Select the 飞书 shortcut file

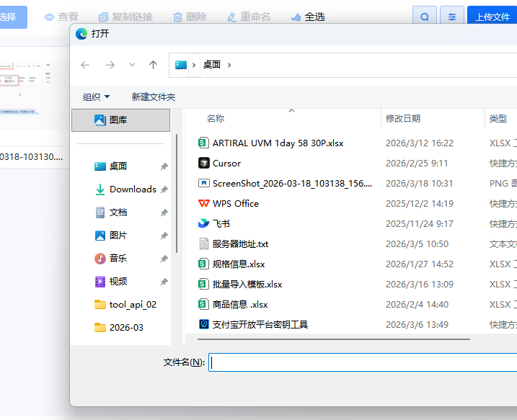point(221,224)
